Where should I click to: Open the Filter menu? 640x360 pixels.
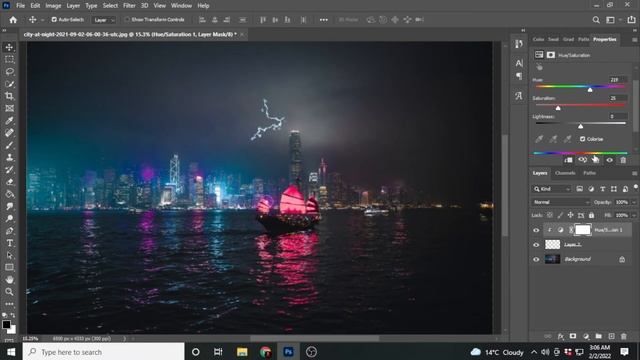tap(129, 6)
